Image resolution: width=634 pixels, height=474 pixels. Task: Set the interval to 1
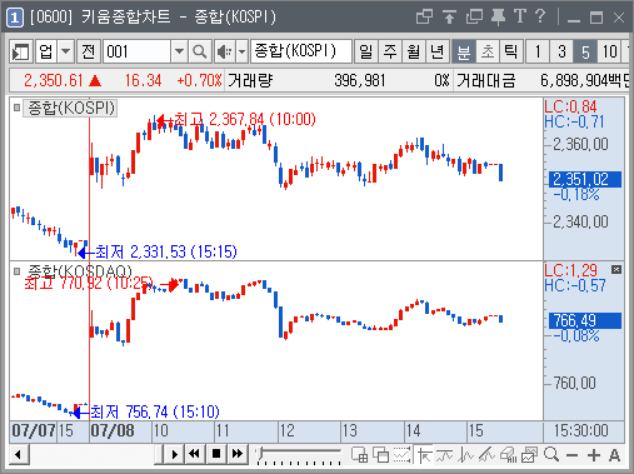537,51
